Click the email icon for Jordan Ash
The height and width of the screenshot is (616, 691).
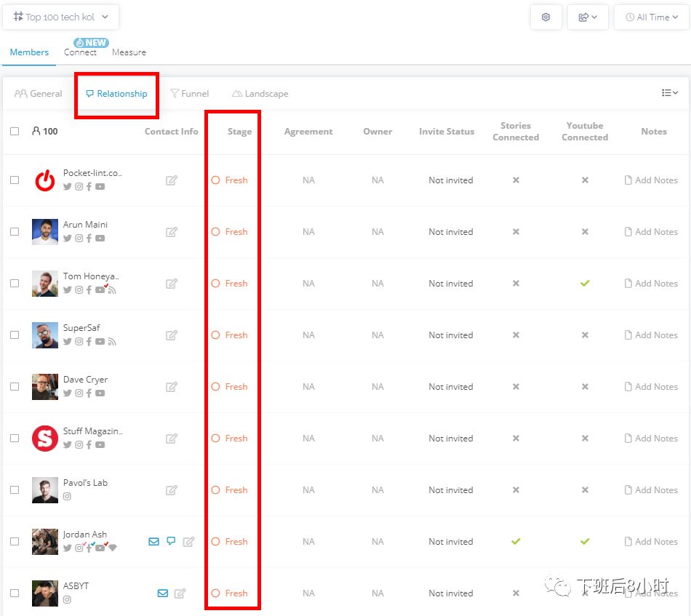[153, 542]
